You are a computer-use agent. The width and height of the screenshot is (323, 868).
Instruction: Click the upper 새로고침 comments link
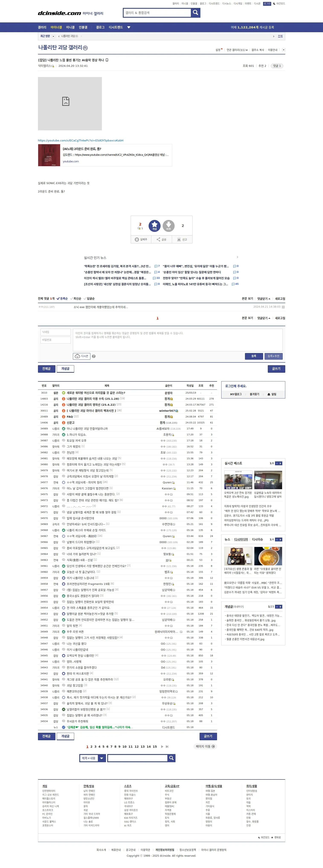tap(280, 299)
